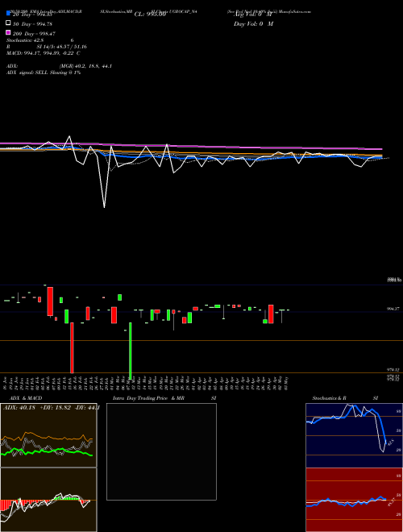Open the empty Intra Day Trading Price panel
Screen dimensions: 403x532
click(x=161, y=451)
